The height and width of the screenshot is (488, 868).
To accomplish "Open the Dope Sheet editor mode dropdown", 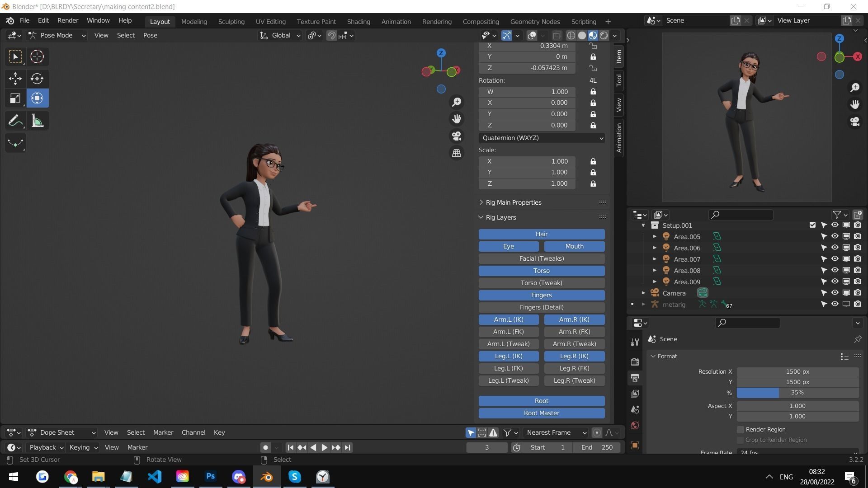I will 62,432.
